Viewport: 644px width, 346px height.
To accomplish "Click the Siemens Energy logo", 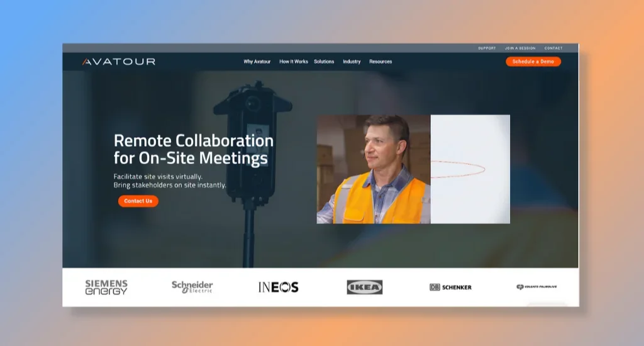I will coord(106,287).
